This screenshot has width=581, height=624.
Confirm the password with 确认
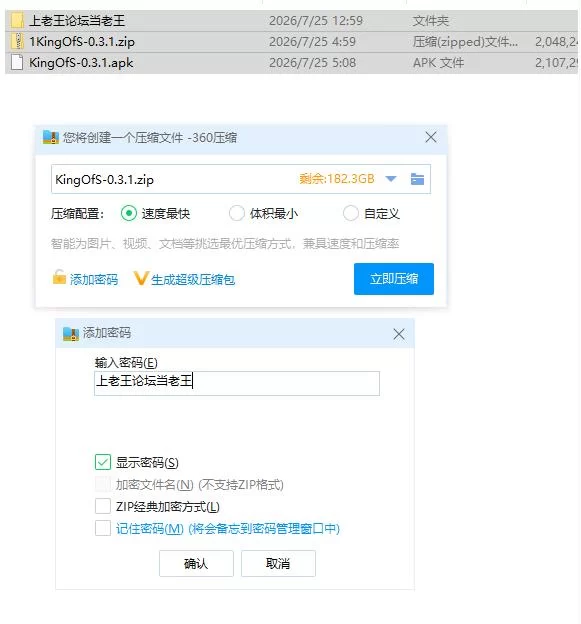[196, 563]
